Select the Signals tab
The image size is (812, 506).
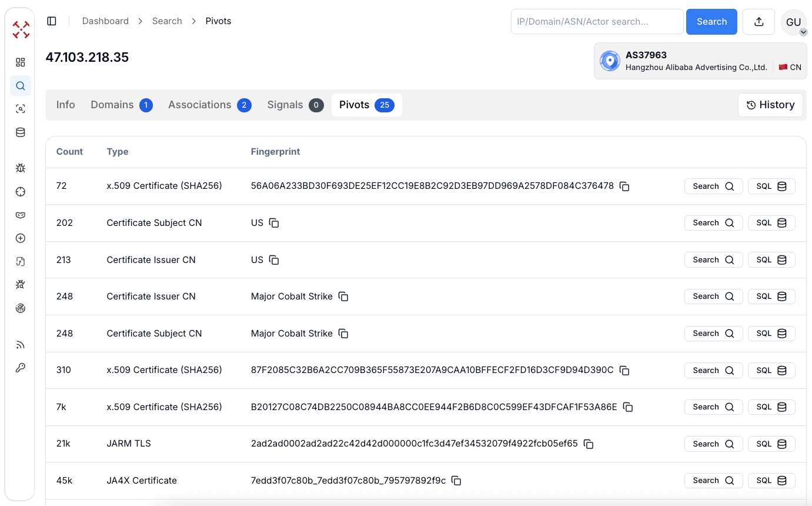point(295,105)
